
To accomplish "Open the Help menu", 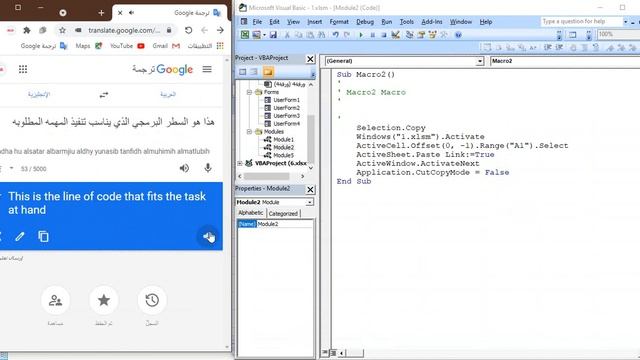I will (485, 22).
